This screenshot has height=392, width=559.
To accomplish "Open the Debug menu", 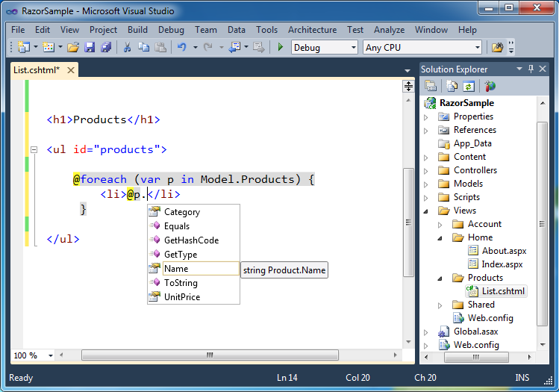I will pos(171,30).
